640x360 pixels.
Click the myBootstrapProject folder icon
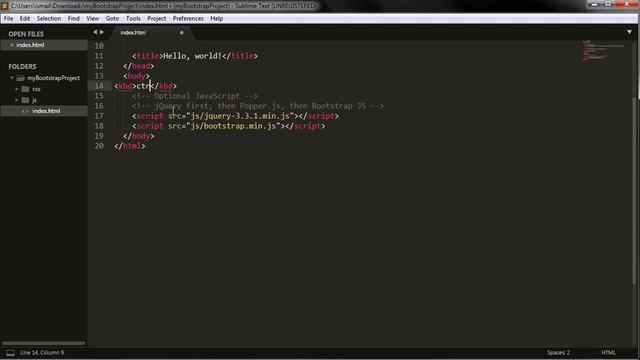pyautogui.click(x=20, y=78)
